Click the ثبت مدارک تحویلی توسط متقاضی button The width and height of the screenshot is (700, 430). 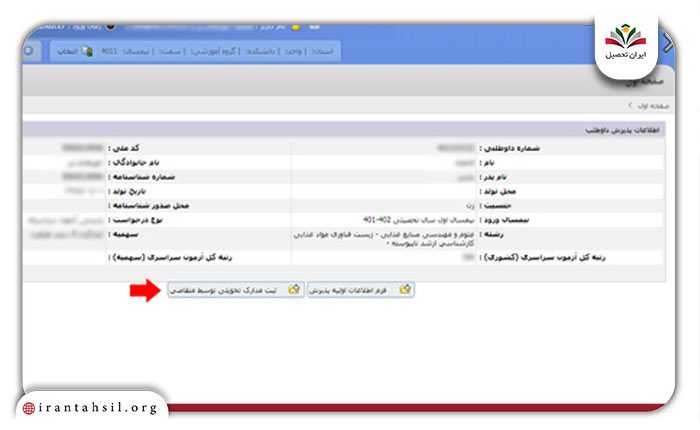tap(236, 290)
